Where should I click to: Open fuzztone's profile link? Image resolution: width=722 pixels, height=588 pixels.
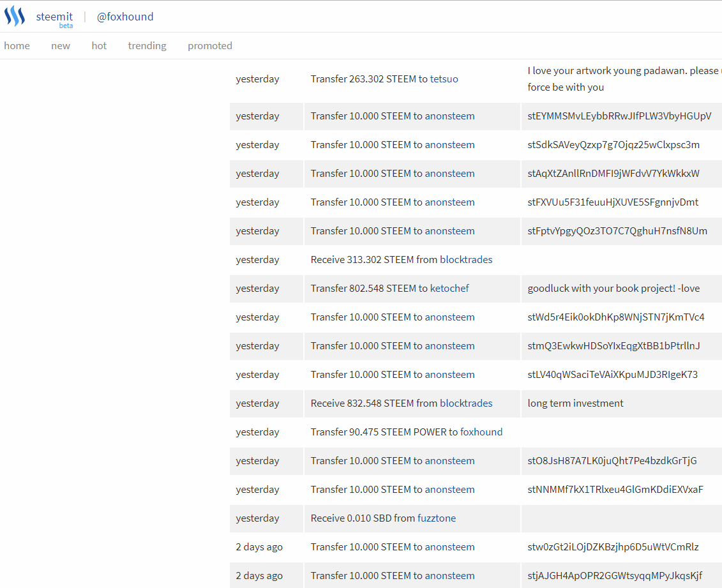coord(437,518)
